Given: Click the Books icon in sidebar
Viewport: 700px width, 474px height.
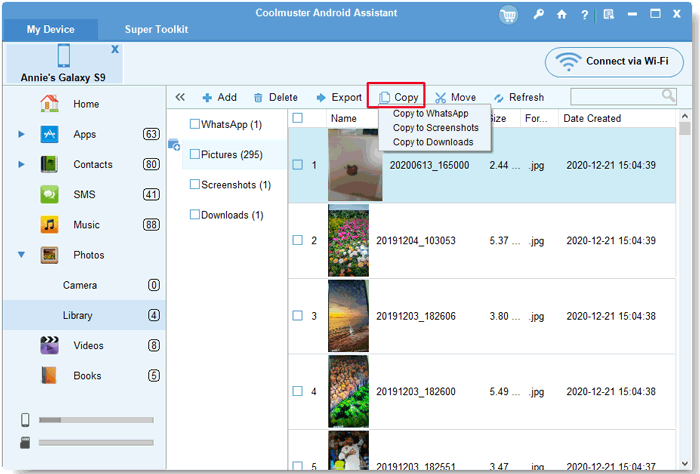Looking at the screenshot, I should pos(49,375).
